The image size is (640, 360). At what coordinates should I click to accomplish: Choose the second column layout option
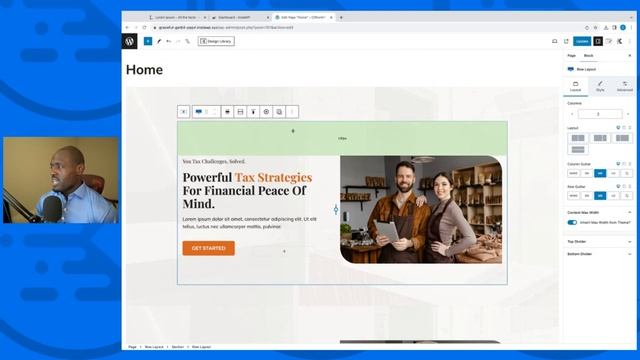click(x=600, y=138)
